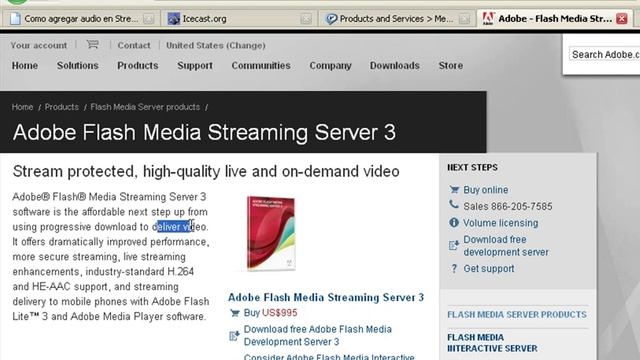Click the NEXT STEPS heading
640x360 pixels.
tap(472, 167)
